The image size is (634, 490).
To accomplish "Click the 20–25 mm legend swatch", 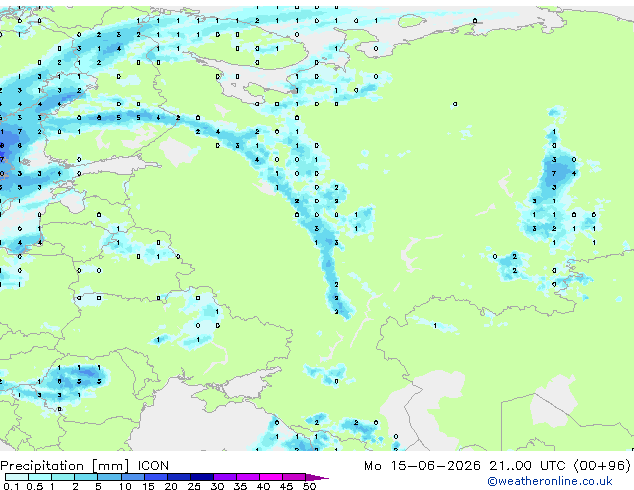I will pos(179,477).
